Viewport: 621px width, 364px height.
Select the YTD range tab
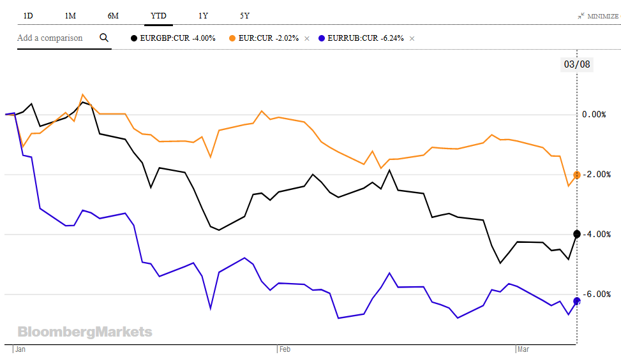click(158, 15)
